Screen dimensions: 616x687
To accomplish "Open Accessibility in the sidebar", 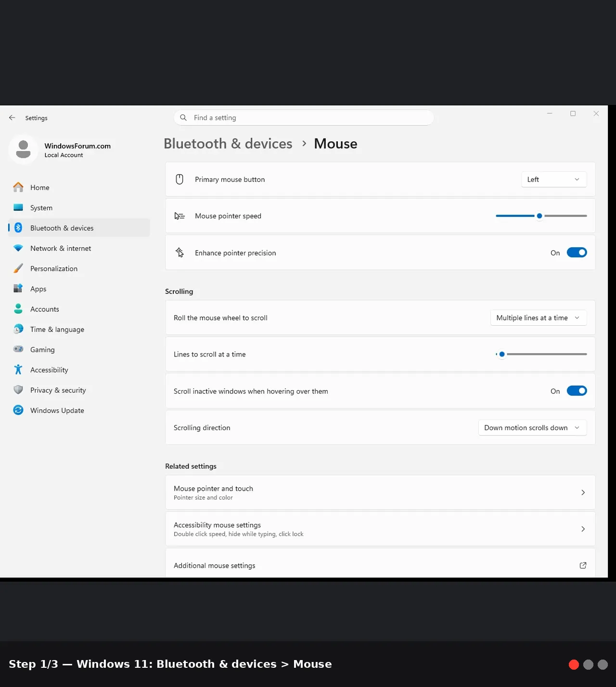I will point(79,369).
